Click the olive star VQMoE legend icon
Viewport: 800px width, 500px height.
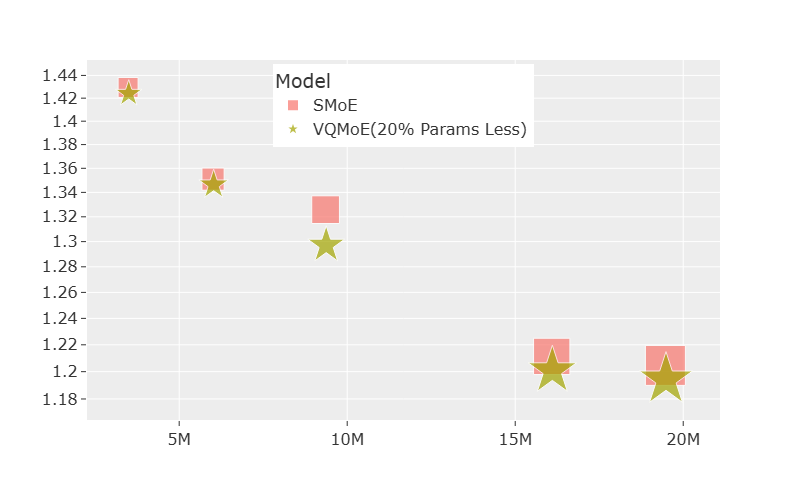[x=293, y=129]
